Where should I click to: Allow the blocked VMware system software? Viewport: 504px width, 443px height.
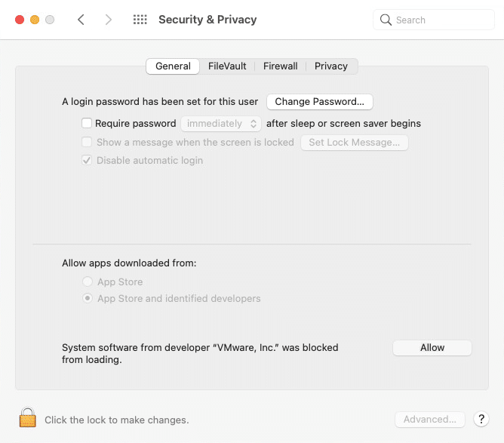(x=432, y=348)
